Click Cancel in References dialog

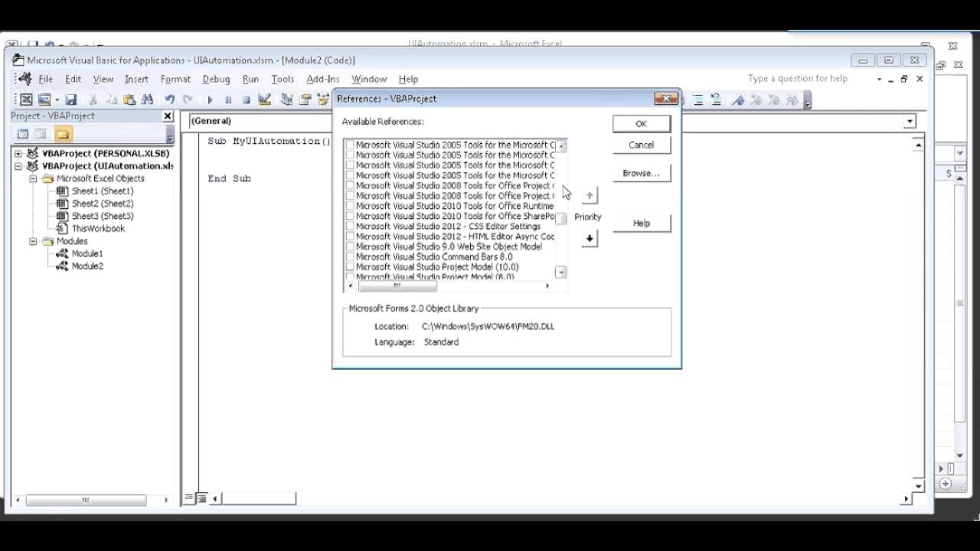point(642,145)
